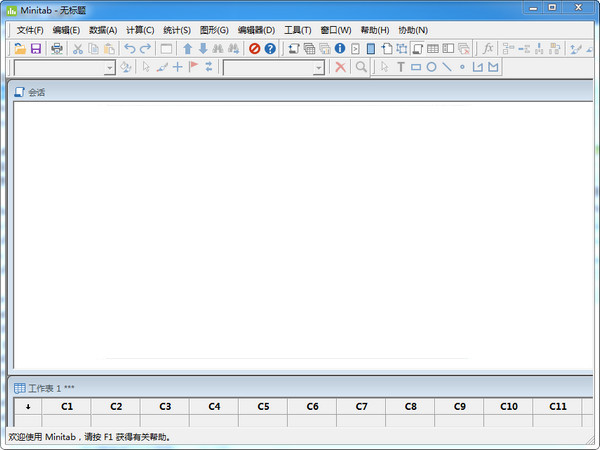Click the Open file folder icon
This screenshot has height=450, width=600.
pyautogui.click(x=19, y=48)
